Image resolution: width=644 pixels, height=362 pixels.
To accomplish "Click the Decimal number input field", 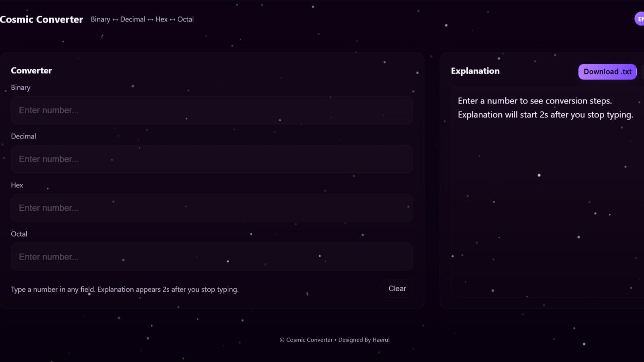I will coord(212,159).
